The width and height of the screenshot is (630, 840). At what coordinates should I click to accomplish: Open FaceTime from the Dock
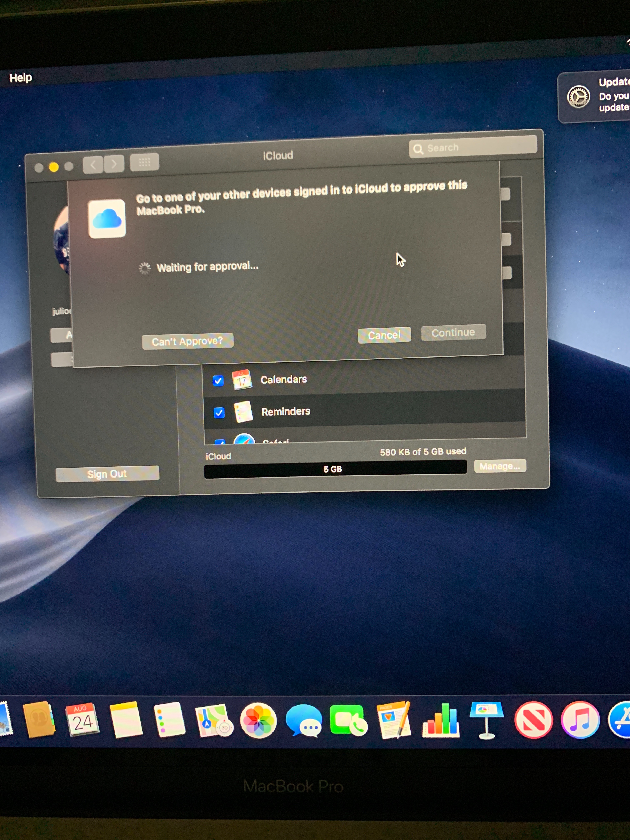tap(348, 720)
